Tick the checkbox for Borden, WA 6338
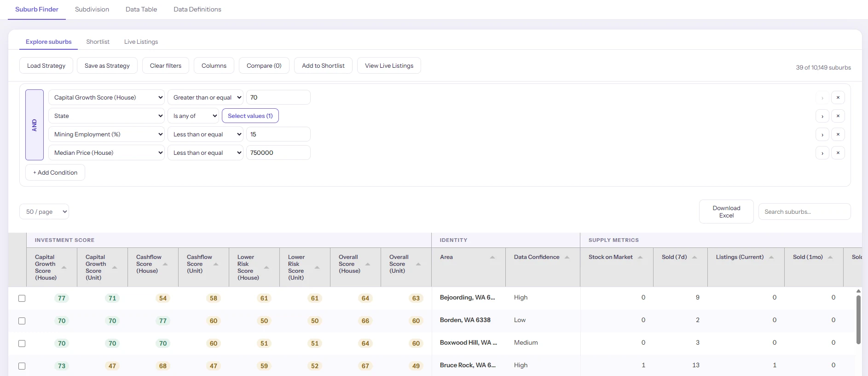The image size is (868, 376). click(x=22, y=321)
